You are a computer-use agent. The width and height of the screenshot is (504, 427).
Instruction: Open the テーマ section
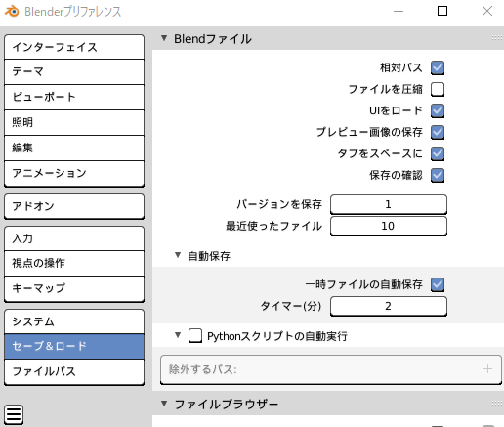click(74, 72)
